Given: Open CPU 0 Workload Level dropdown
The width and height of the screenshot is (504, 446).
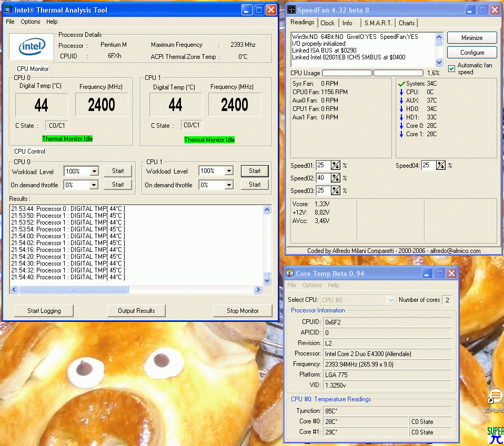Looking at the screenshot, I should pos(94,171).
